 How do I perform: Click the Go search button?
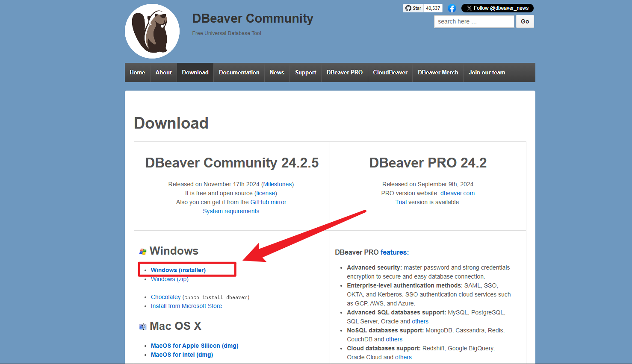coord(525,21)
